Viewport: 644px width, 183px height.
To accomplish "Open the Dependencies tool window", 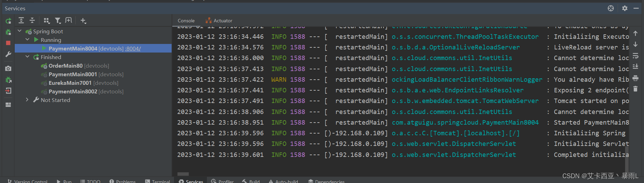I will (x=326, y=181).
